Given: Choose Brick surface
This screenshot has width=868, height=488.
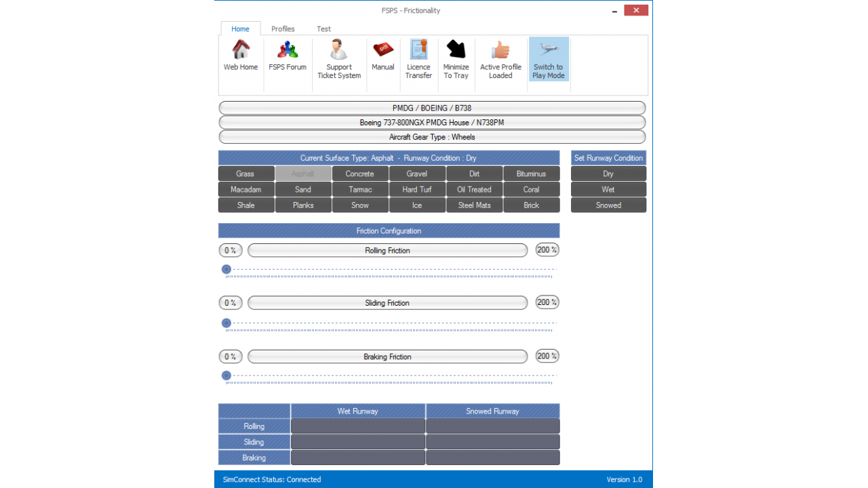Looking at the screenshot, I should [x=532, y=205].
